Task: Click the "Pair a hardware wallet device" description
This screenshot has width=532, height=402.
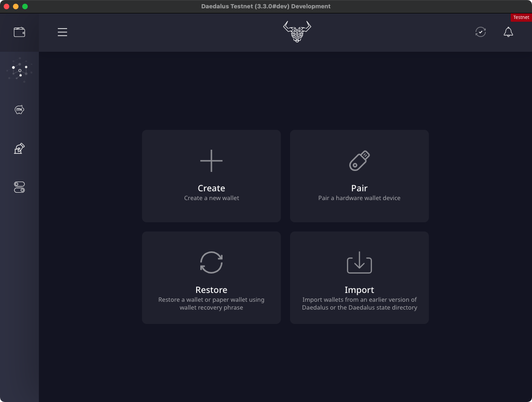Action: click(359, 198)
